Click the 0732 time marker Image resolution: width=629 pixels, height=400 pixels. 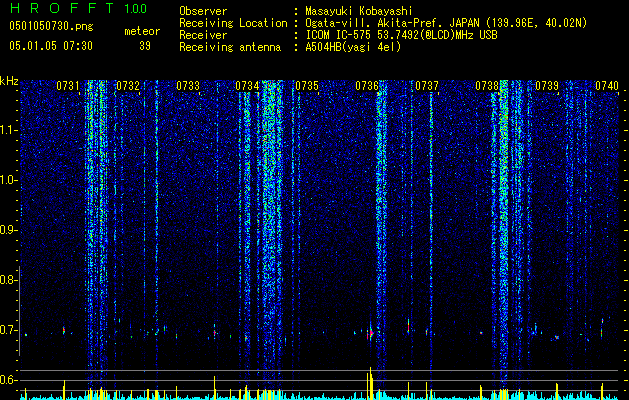pos(128,86)
